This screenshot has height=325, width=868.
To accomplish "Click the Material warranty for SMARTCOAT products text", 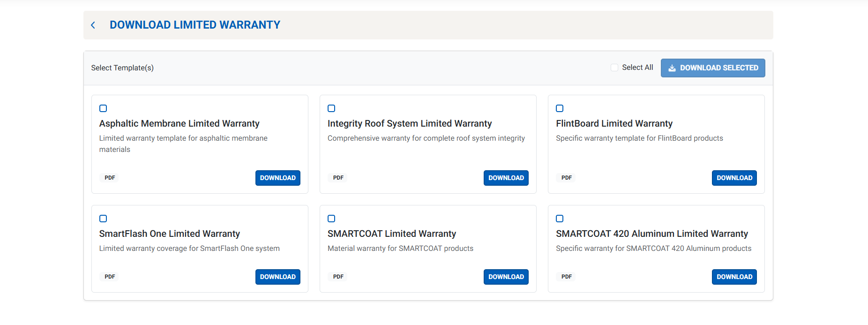I will coord(400,249).
